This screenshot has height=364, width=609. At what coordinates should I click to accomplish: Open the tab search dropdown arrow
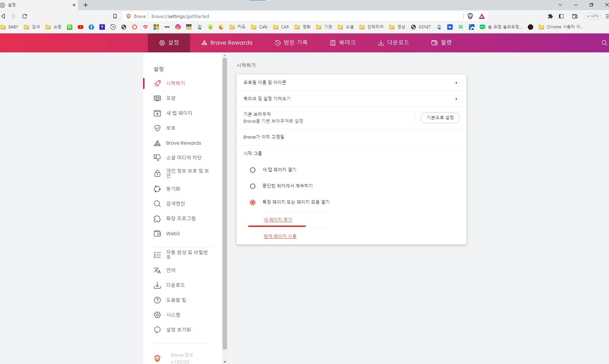tap(560, 5)
